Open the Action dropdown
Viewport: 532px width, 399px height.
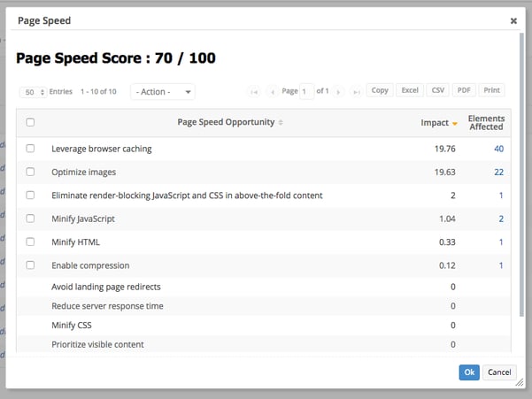pyautogui.click(x=163, y=91)
